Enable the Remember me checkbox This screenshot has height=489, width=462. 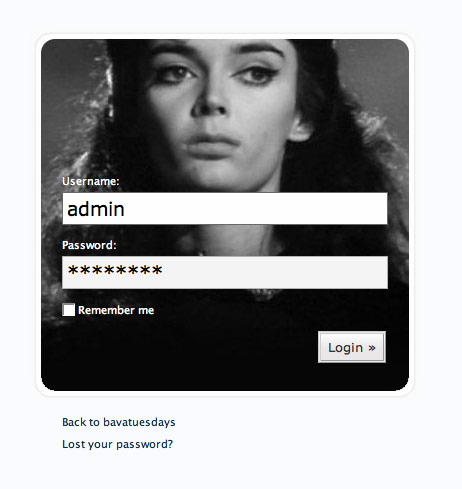click(x=69, y=310)
